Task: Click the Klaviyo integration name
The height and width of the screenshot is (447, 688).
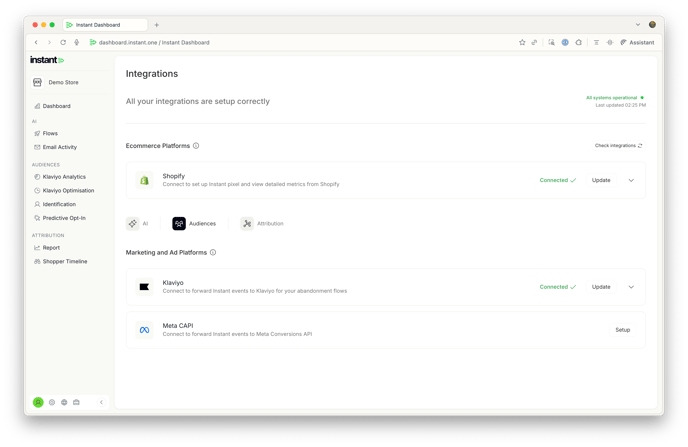Action: tap(173, 283)
